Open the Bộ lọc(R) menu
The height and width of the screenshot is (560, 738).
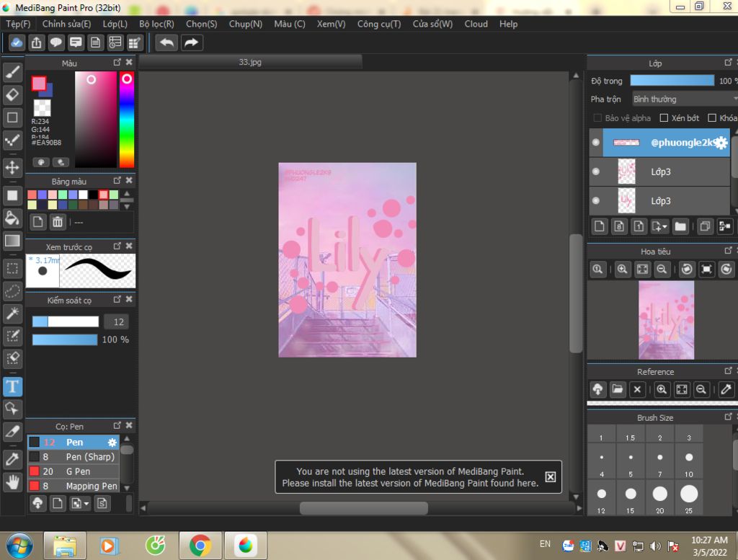[x=156, y=24]
